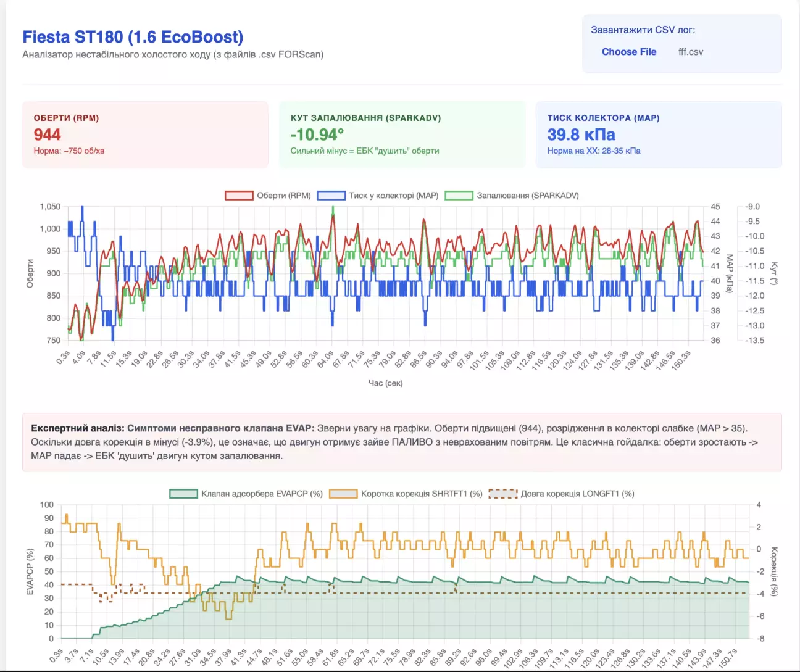Screen dimensions: 800x672
Task: Click the -9.0 tick on angle axis
Action: click(752, 207)
